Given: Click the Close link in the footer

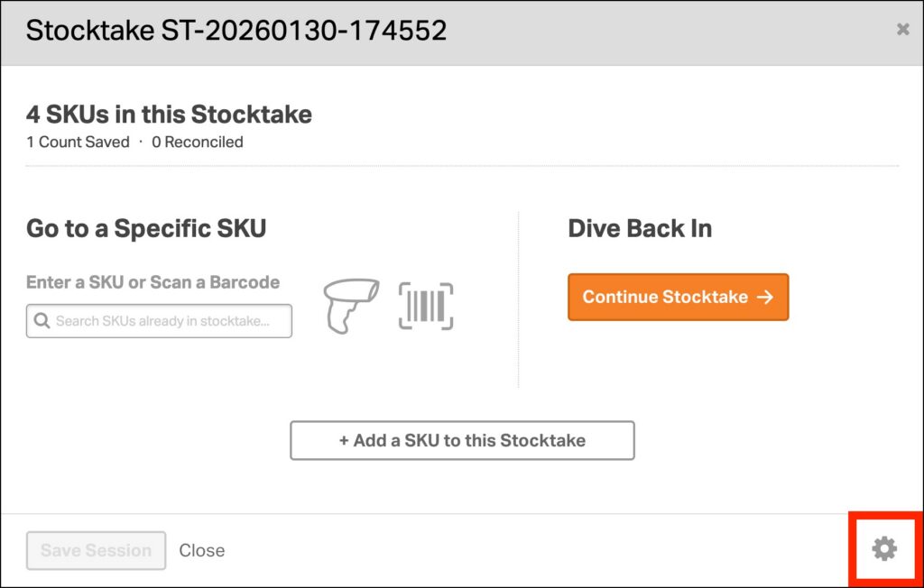Looking at the screenshot, I should pos(202,550).
